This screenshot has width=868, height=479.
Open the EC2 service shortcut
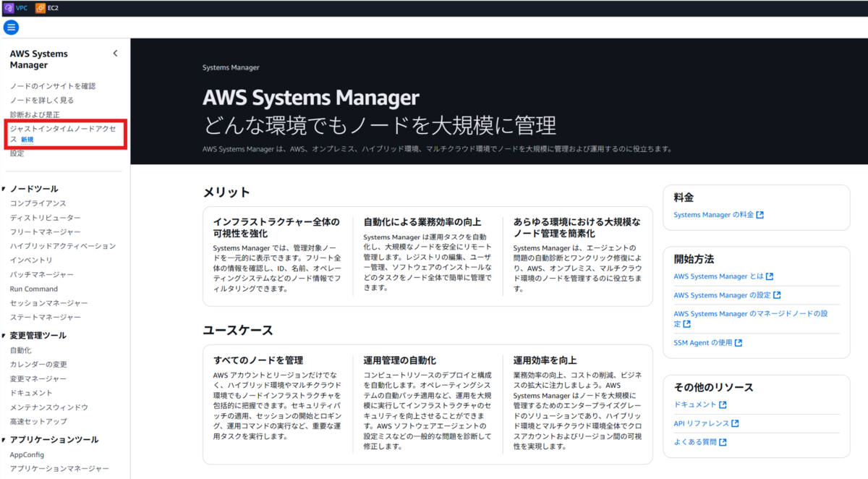click(48, 8)
